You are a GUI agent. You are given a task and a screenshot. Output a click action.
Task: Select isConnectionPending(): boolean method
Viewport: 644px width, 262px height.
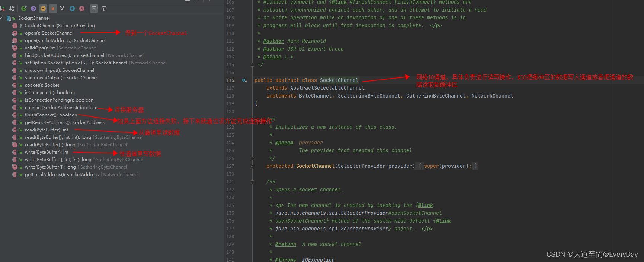tap(59, 100)
